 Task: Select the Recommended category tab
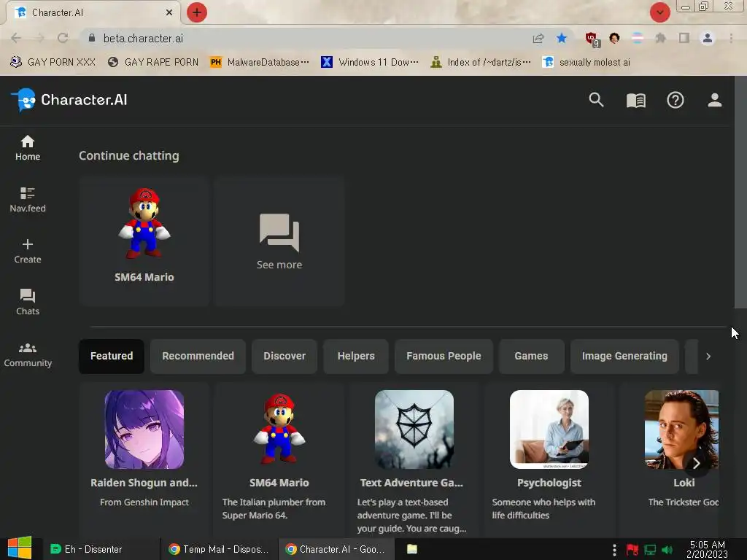198,356
